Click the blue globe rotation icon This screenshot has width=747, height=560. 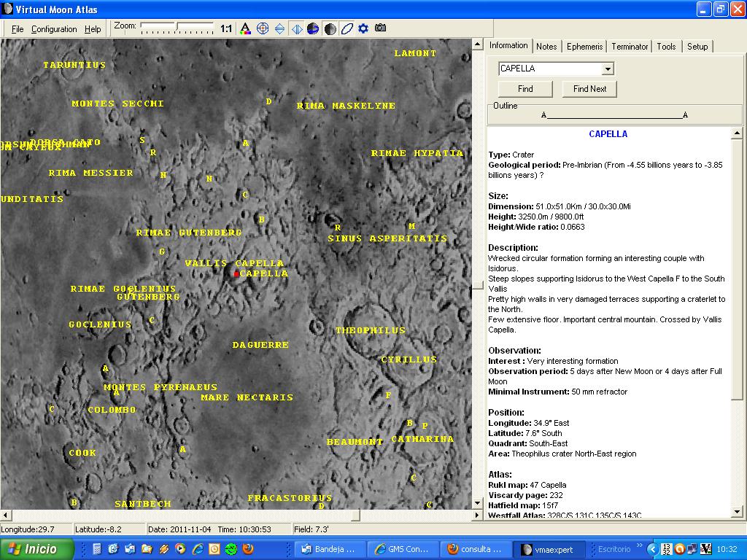[x=313, y=28]
